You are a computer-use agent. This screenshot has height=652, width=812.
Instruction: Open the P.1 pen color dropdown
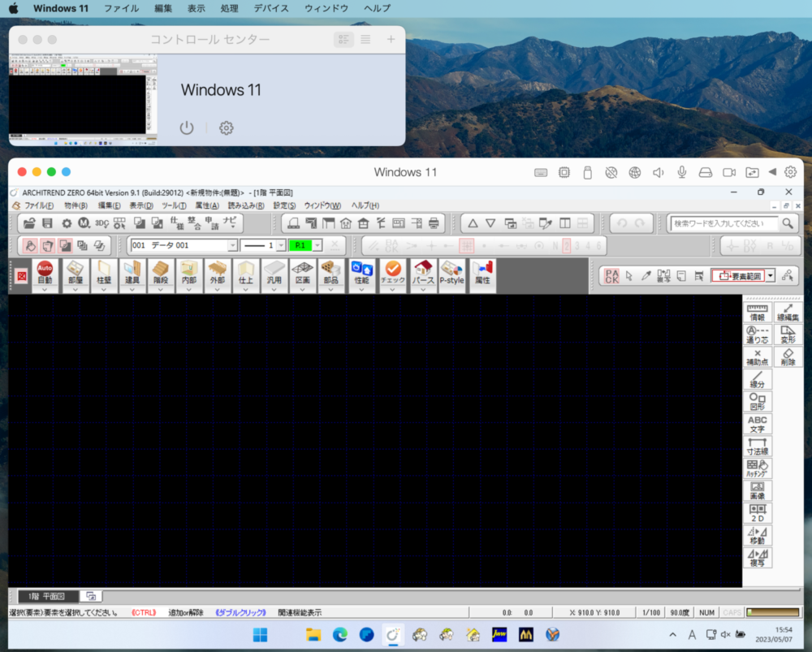click(317, 245)
